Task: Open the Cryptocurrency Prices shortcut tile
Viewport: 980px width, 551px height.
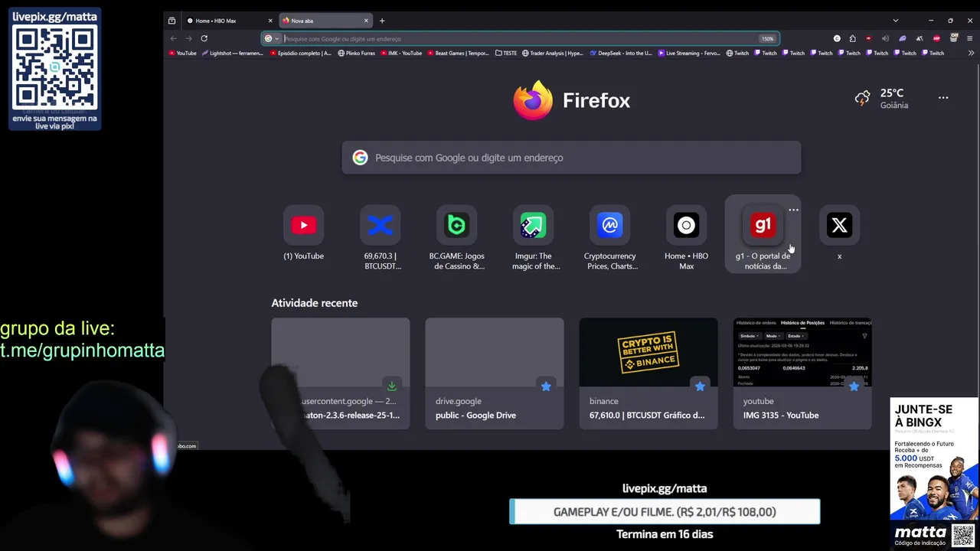Action: (610, 237)
